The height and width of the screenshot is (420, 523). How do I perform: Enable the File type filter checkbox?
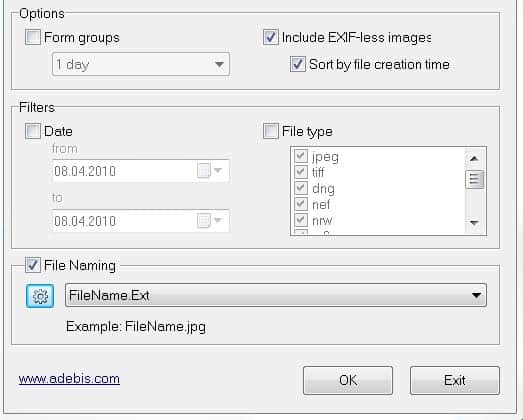(x=271, y=131)
